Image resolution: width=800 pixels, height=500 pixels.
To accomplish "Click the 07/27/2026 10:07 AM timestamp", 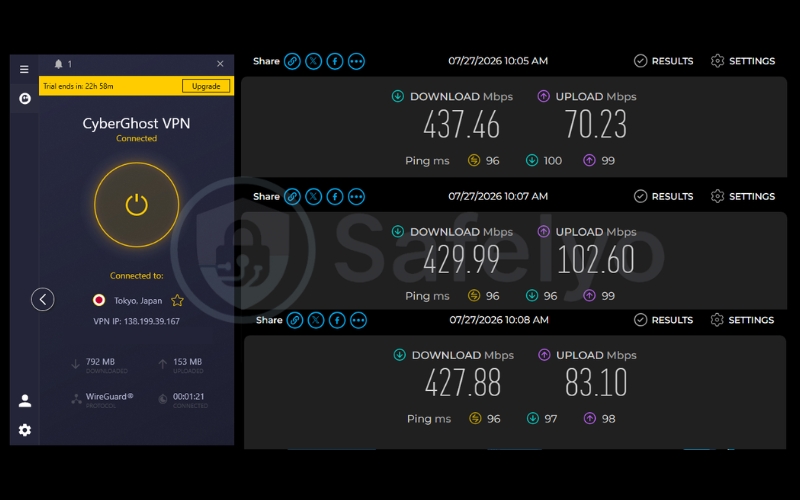I will coord(498,196).
